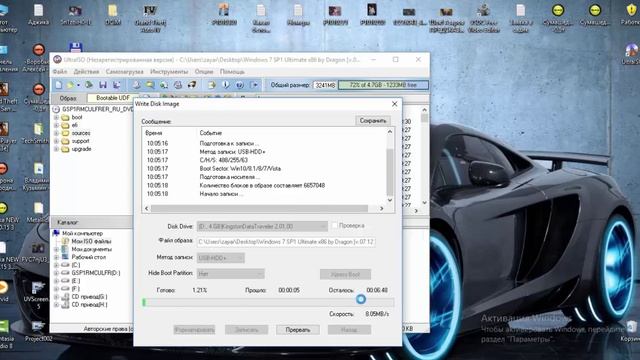Click the Корзина recycle bin desktop icon
This screenshot has height=360, width=640.
(x=631, y=331)
